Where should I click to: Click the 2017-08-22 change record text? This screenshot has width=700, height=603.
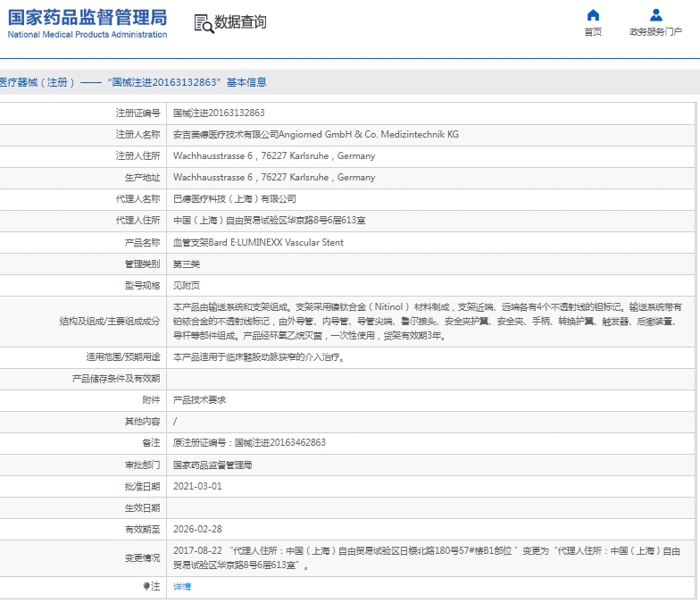pos(427,557)
